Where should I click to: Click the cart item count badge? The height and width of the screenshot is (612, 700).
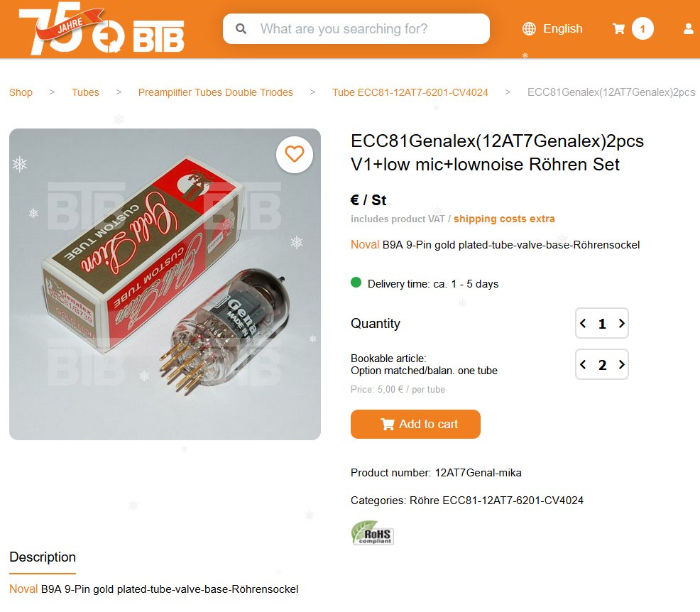click(642, 29)
